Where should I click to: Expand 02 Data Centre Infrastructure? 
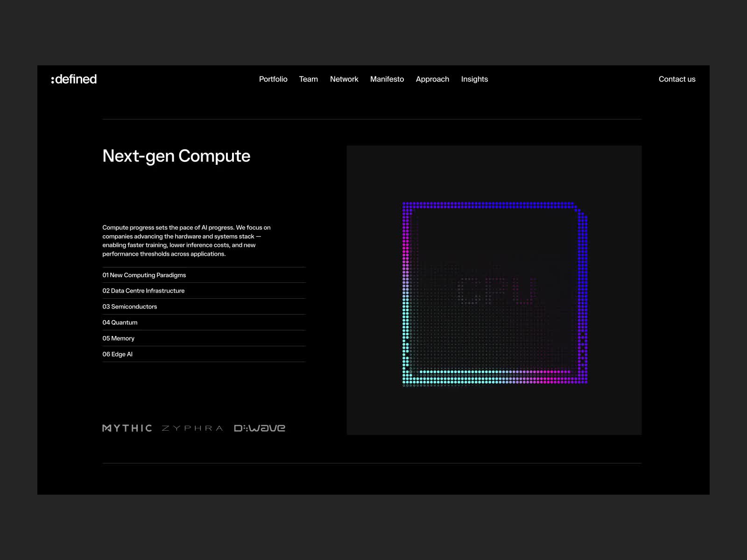coord(144,291)
